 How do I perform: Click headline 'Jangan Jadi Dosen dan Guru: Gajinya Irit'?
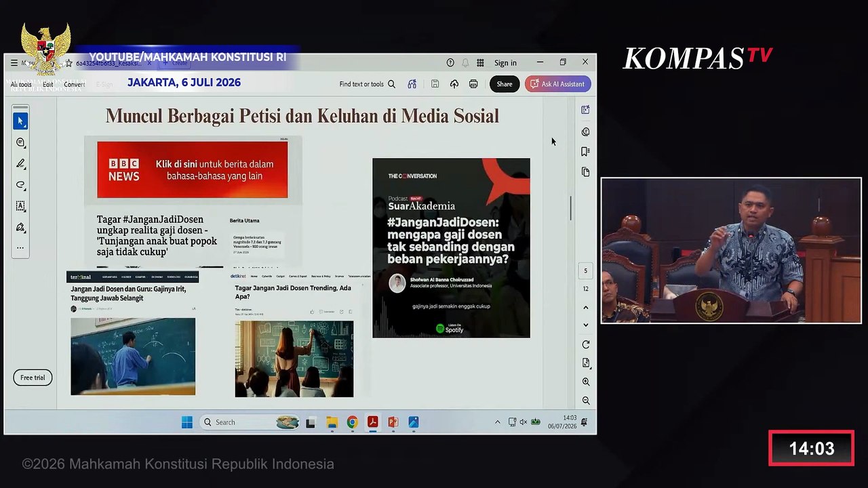point(128,293)
